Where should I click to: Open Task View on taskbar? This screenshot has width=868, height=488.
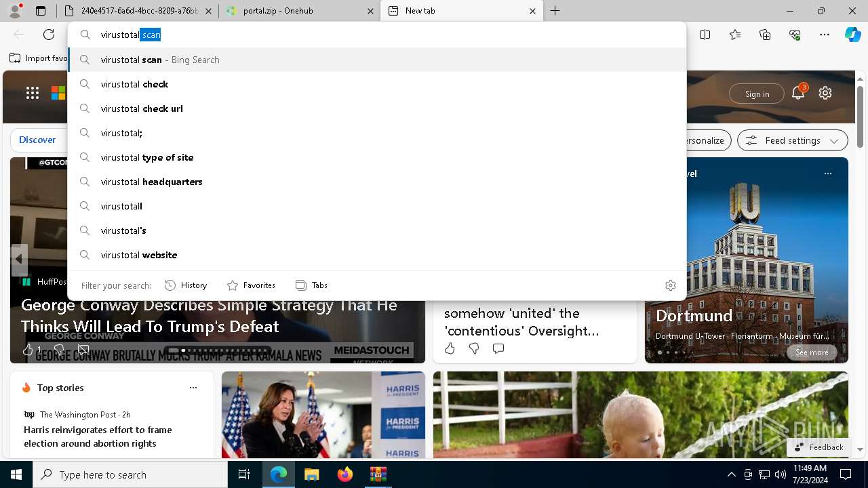click(244, 474)
